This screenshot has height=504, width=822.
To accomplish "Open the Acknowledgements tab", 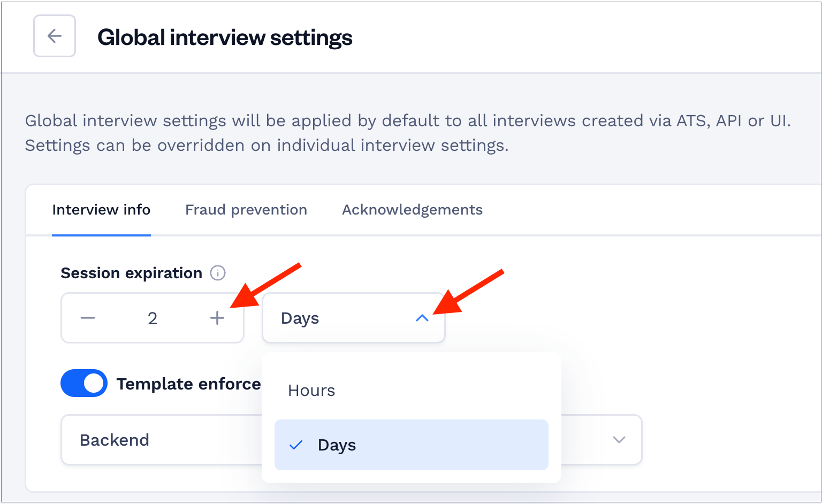I will (413, 210).
